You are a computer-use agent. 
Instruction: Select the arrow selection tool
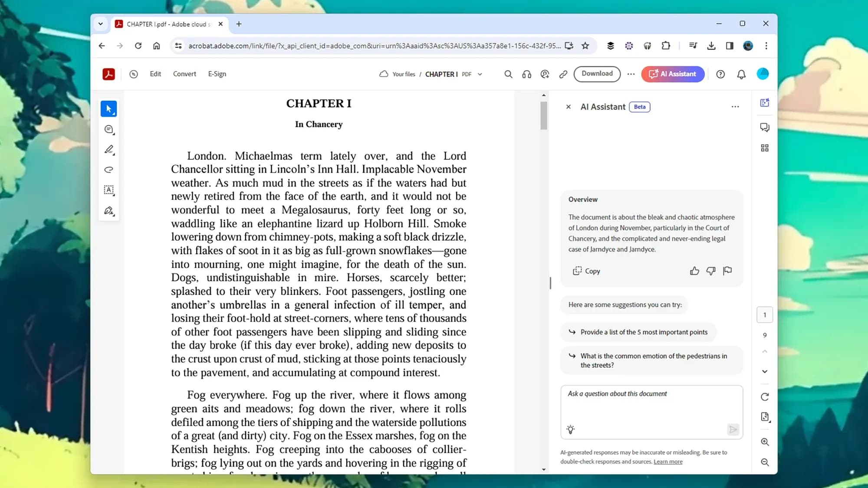[x=108, y=109]
